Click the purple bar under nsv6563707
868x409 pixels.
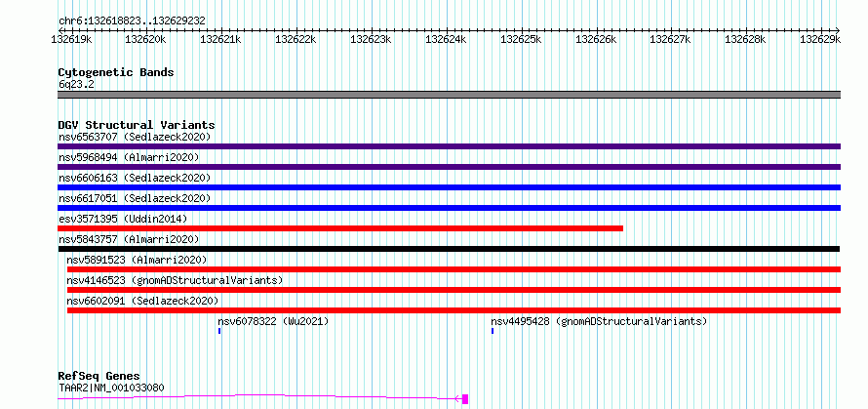pos(449,146)
